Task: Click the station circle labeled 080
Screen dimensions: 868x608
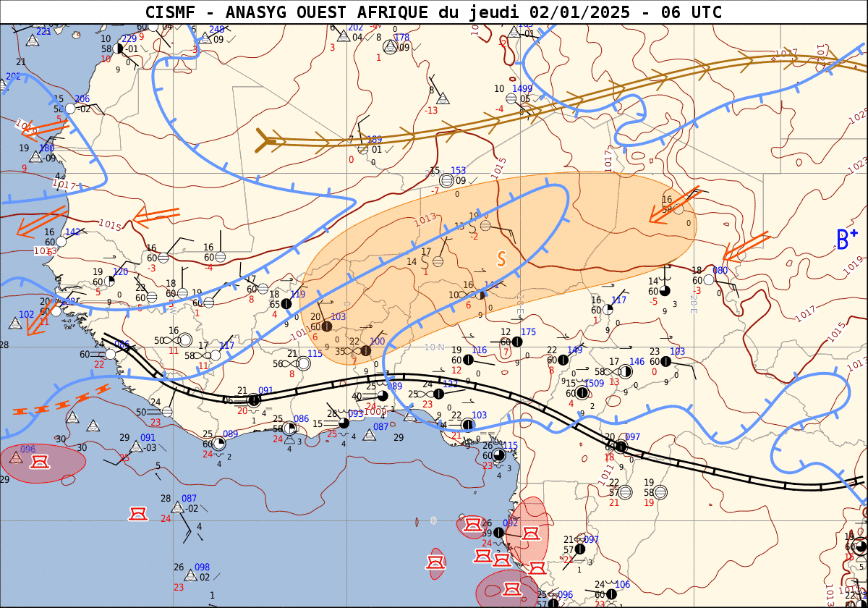Action: tap(710, 280)
